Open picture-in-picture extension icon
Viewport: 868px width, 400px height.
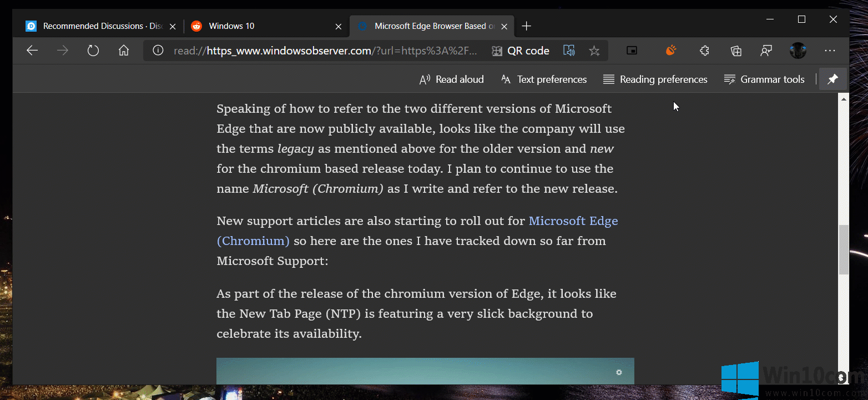pos(632,51)
